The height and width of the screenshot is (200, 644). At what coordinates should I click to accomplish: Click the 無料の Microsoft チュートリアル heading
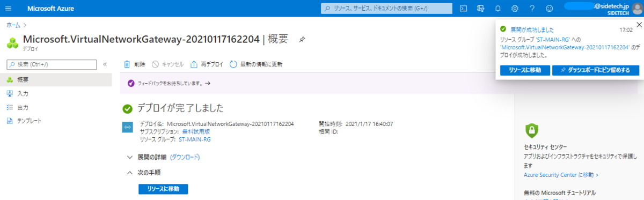(x=560, y=192)
